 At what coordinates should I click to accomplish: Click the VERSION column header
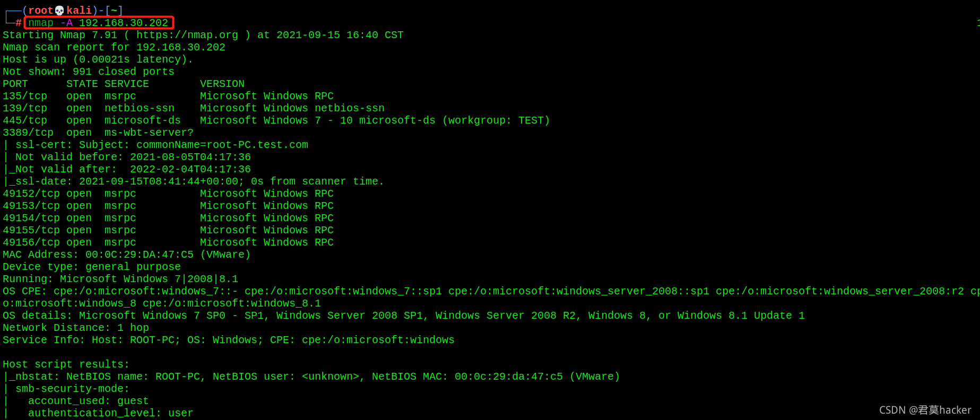pos(222,84)
